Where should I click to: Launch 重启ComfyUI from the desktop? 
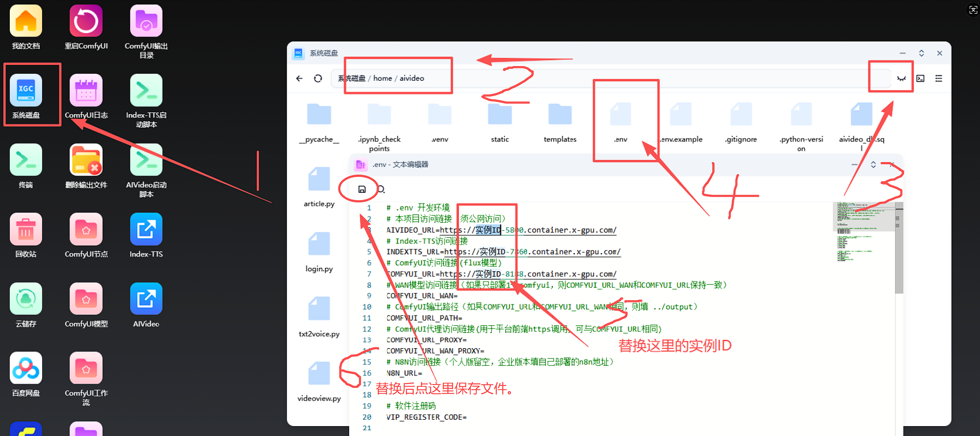coord(86,22)
